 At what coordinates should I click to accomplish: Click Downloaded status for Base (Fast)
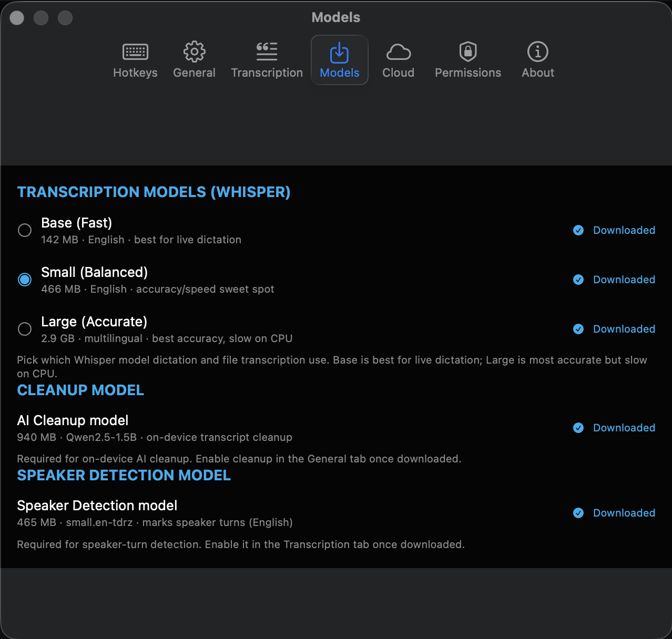[x=624, y=230]
